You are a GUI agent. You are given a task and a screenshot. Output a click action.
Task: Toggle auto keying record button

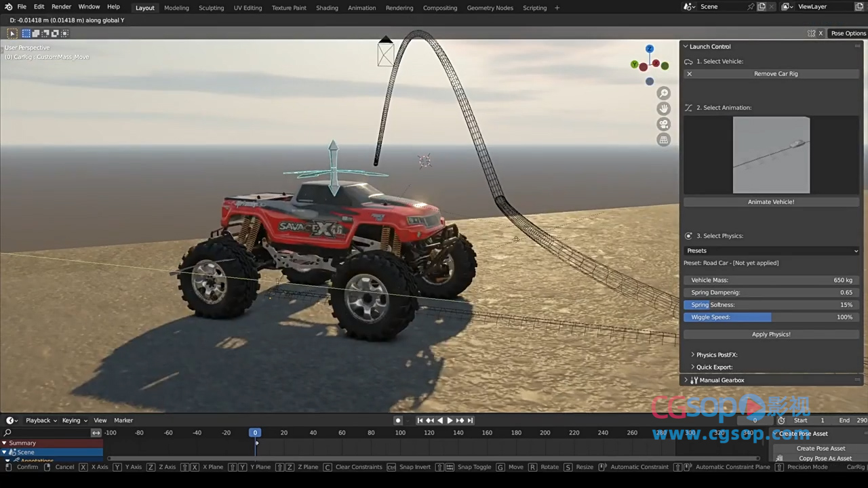(398, 420)
